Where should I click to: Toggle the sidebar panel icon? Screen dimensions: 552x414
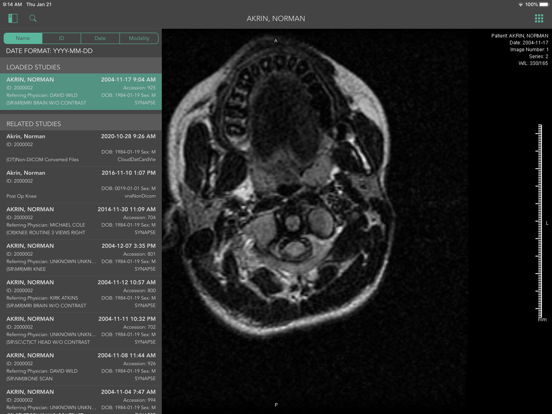(13, 18)
